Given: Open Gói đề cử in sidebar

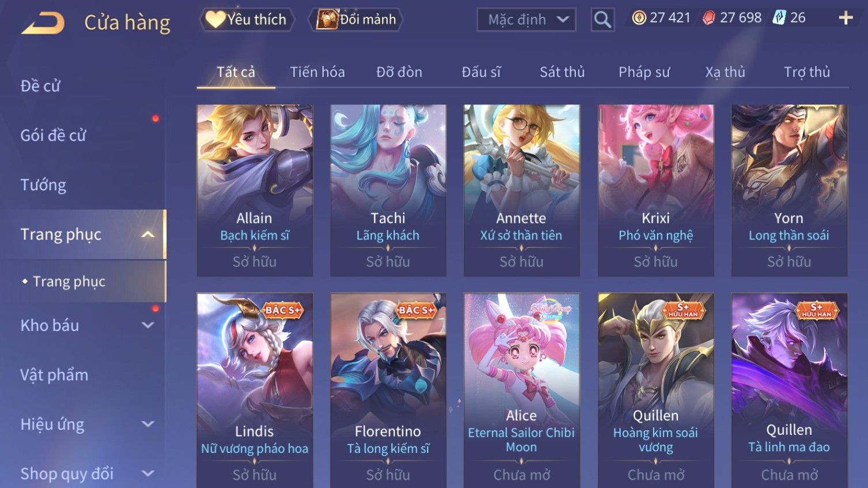Looking at the screenshot, I should click(x=53, y=136).
